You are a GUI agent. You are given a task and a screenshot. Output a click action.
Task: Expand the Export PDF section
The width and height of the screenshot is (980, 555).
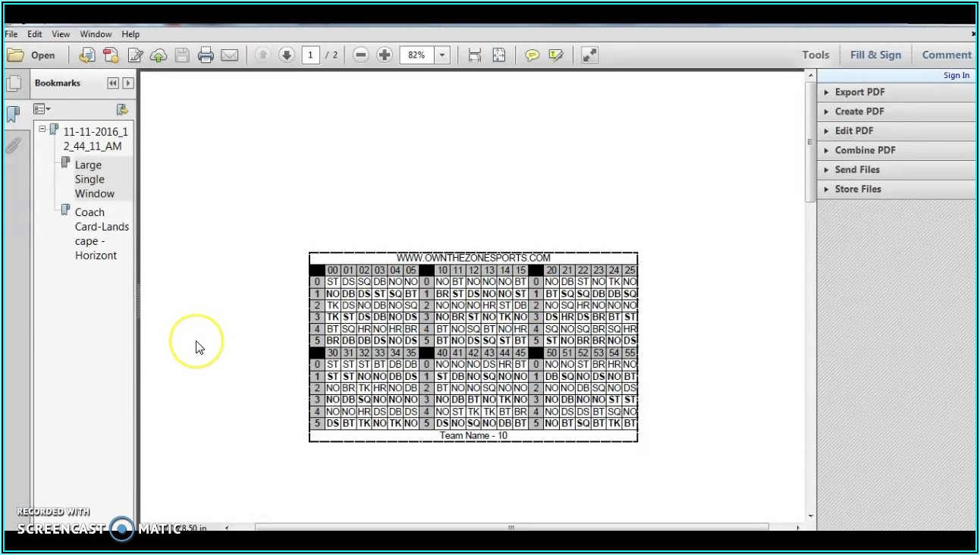coord(859,92)
